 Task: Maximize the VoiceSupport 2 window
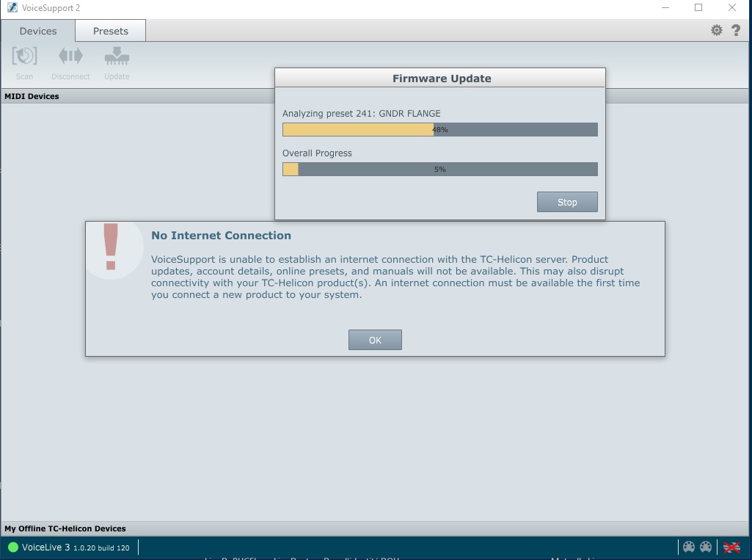698,7
